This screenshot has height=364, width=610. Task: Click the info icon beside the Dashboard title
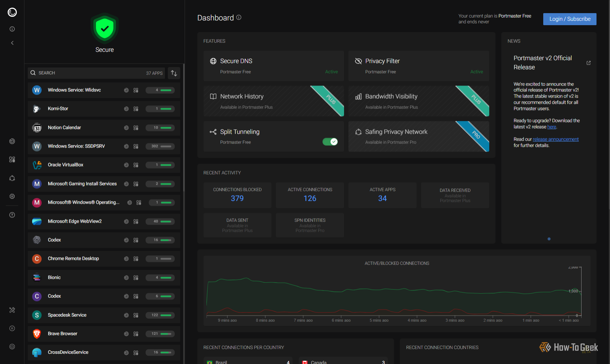click(239, 17)
